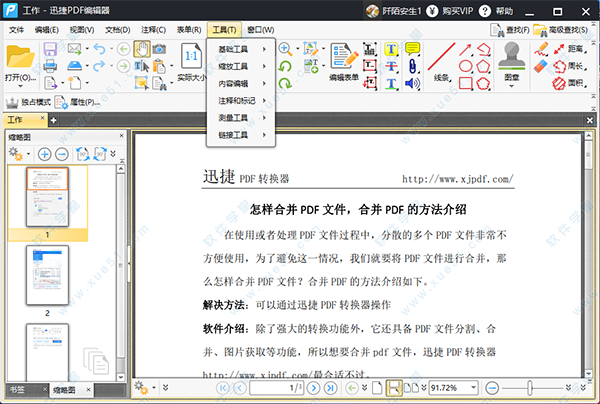Viewport: 600px width, 404px height.
Task: Click the thumbnail zoom-out minus icon
Action: (x=61, y=154)
